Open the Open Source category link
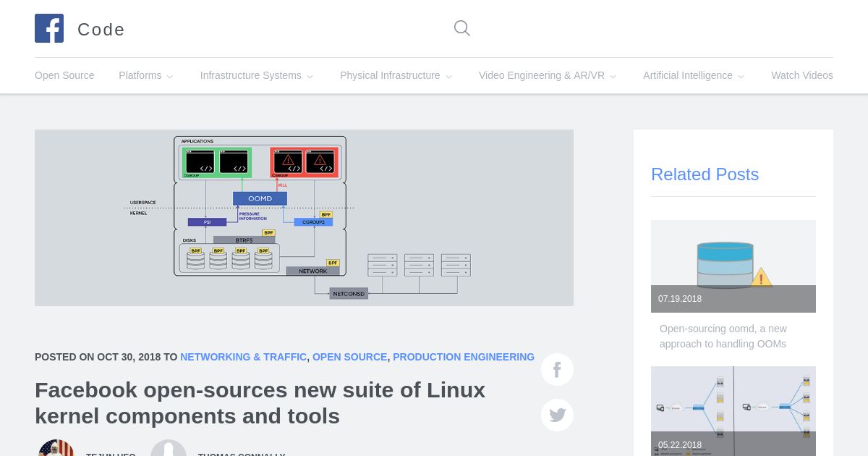Screen dimensions: 868x456 click(349, 357)
